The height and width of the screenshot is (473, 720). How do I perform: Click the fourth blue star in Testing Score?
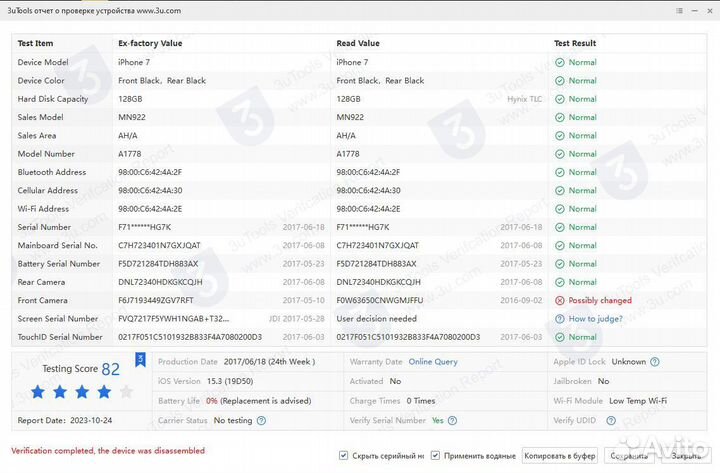point(104,392)
